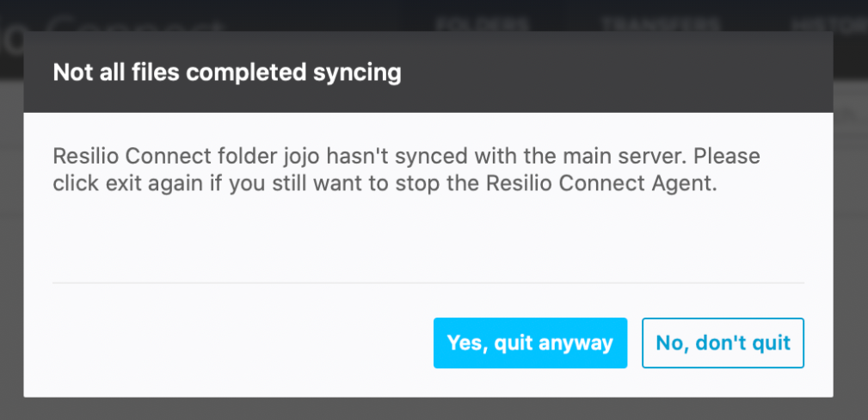
Task: Click the horizontal divider above the buttons
Action: point(428,282)
